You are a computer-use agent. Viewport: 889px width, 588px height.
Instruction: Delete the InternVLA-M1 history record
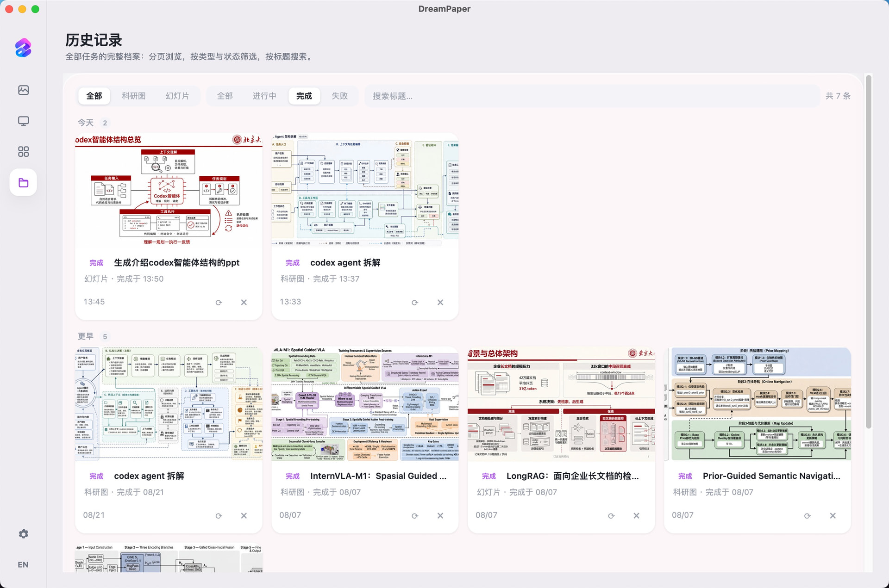(x=440, y=516)
